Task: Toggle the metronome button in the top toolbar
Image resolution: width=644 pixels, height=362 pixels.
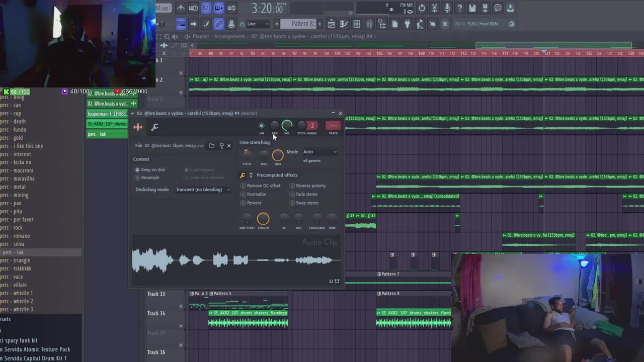Action: point(181,8)
